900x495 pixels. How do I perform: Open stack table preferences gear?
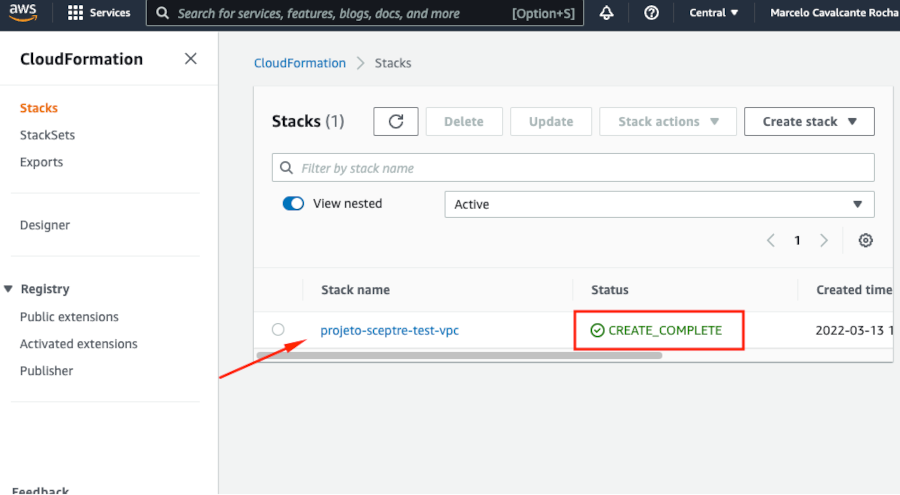point(866,240)
